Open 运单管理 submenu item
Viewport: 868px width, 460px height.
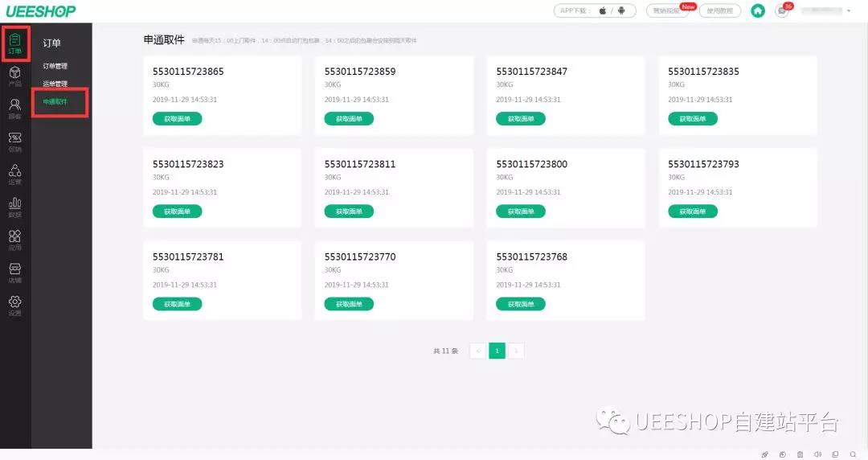pyautogui.click(x=55, y=84)
